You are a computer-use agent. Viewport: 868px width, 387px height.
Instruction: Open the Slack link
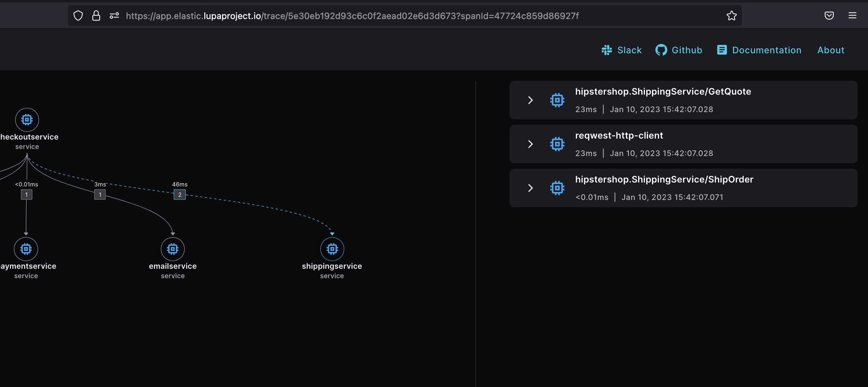point(622,50)
